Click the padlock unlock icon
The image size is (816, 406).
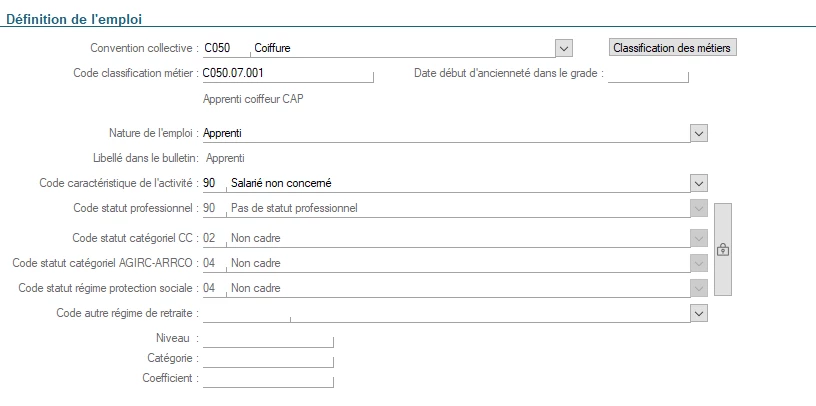722,250
